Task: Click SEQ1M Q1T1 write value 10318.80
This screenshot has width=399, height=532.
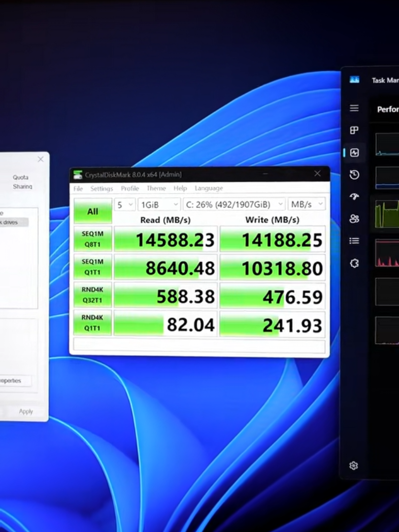Action: pos(272,267)
